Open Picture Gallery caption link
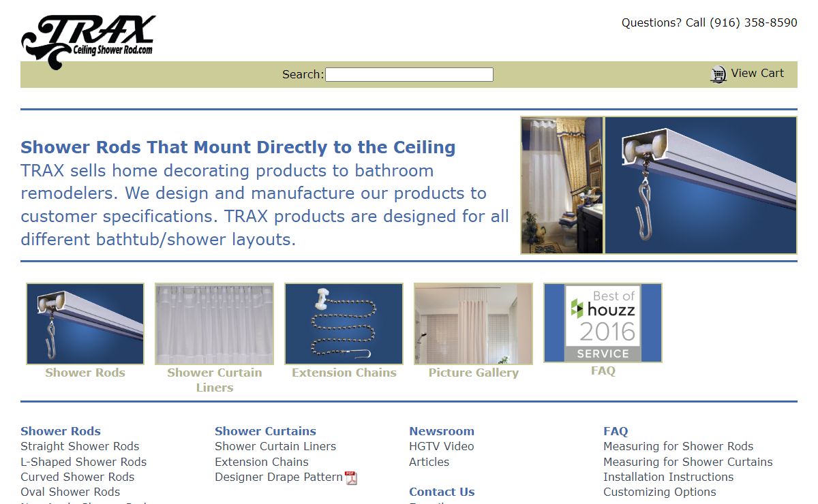 click(474, 373)
